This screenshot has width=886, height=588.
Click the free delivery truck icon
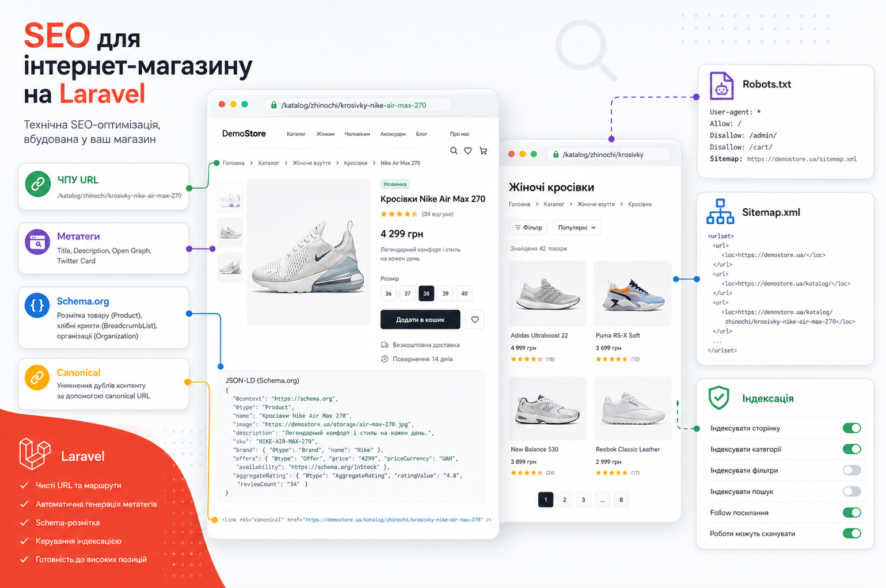coord(385,345)
